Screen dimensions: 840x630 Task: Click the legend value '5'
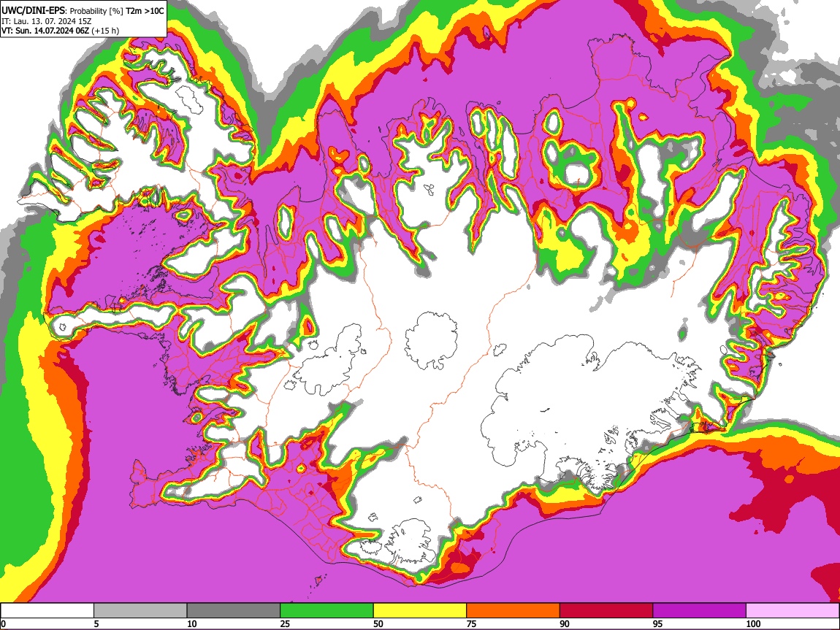point(96,623)
